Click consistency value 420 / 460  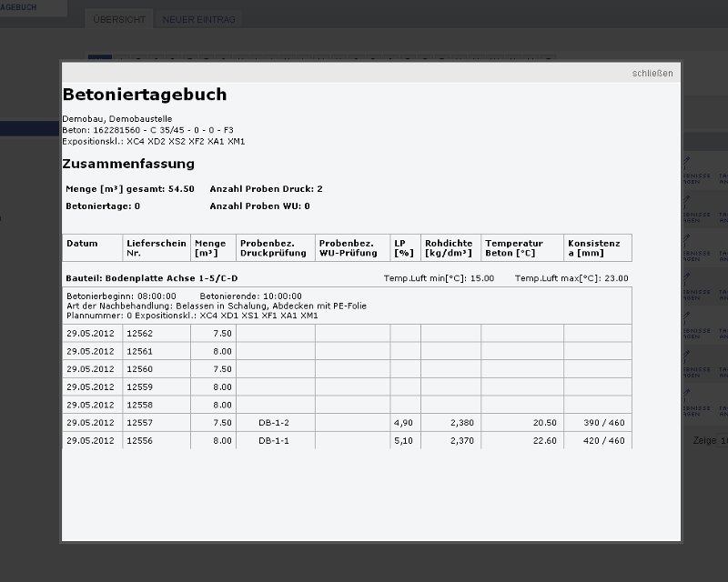point(604,440)
